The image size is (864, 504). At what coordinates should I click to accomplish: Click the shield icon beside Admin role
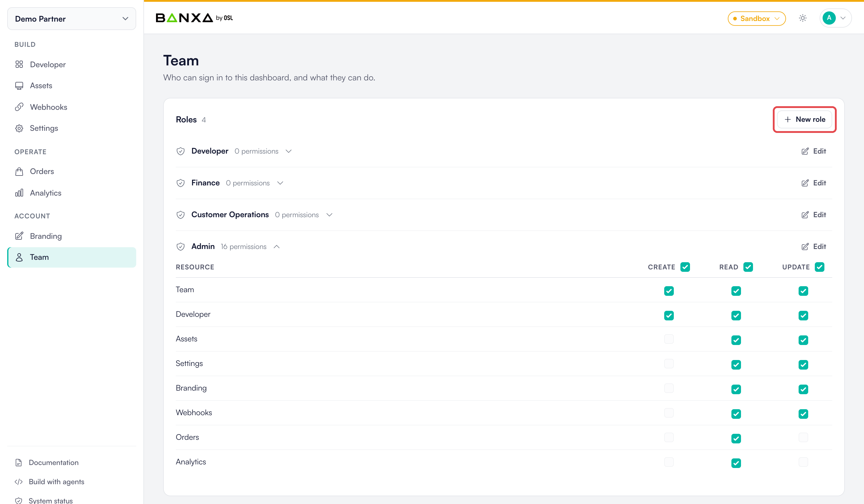coord(181,247)
